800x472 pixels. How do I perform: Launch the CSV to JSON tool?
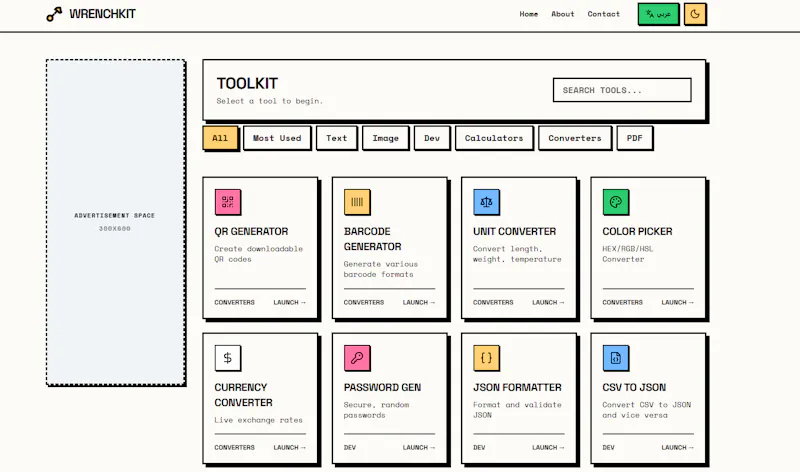coord(678,448)
